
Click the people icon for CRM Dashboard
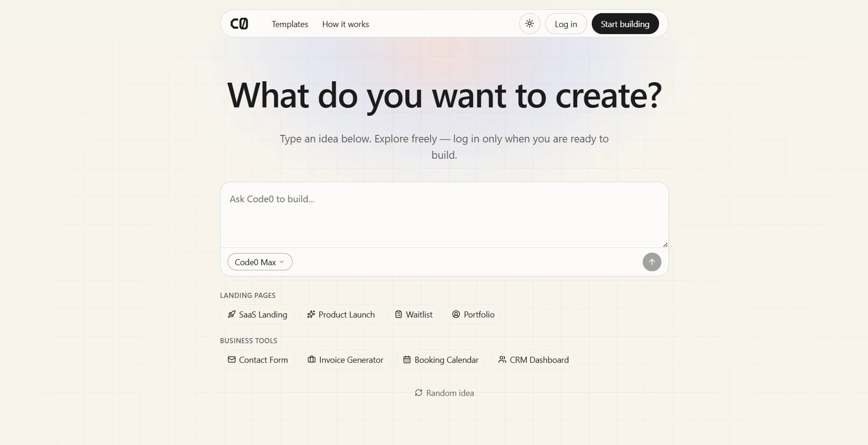click(x=502, y=360)
